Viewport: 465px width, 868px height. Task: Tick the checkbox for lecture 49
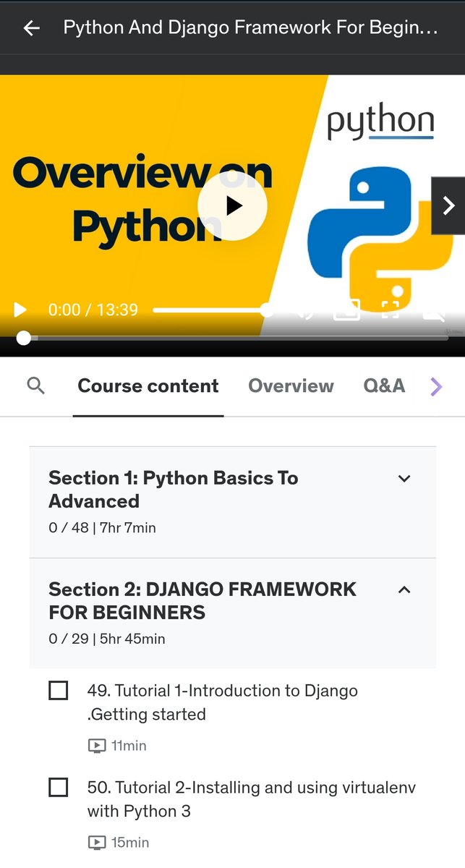point(58,691)
